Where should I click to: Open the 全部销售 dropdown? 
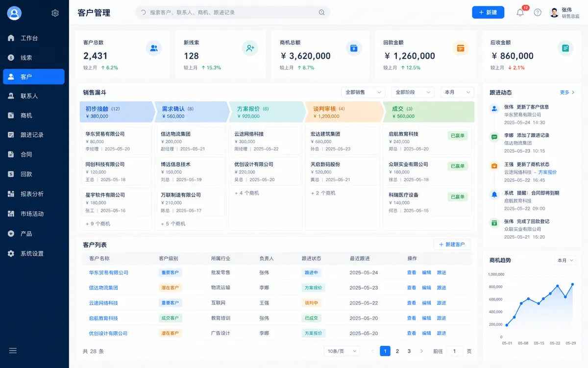click(x=363, y=92)
